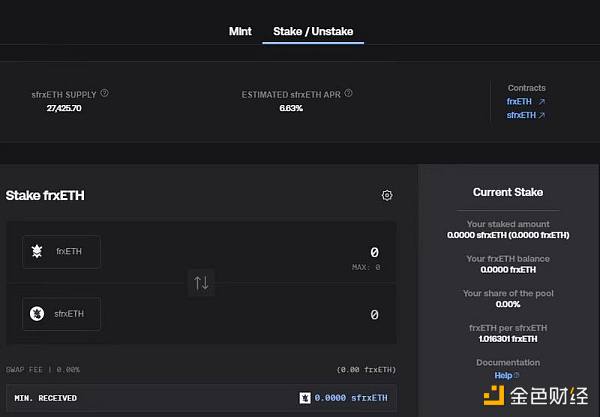Click the frxETH amount input field
This screenshot has width=600, height=417.
pyautogui.click(x=374, y=252)
